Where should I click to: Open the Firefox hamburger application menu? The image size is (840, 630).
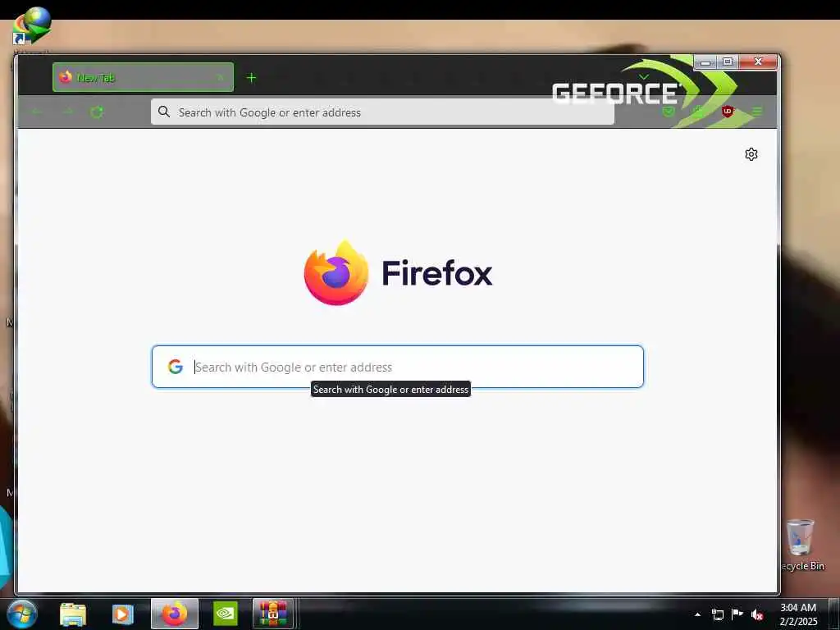point(757,112)
